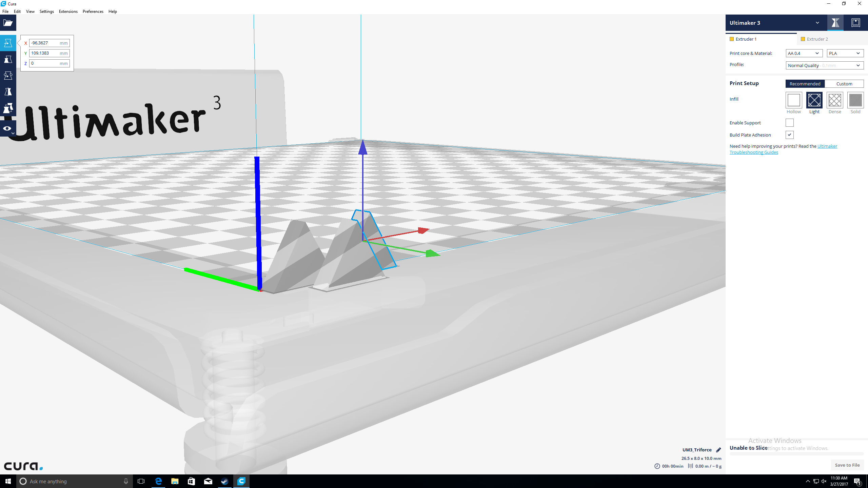868x488 pixels.
Task: Open the Print Core AA 0.4 dropdown
Action: [804, 53]
